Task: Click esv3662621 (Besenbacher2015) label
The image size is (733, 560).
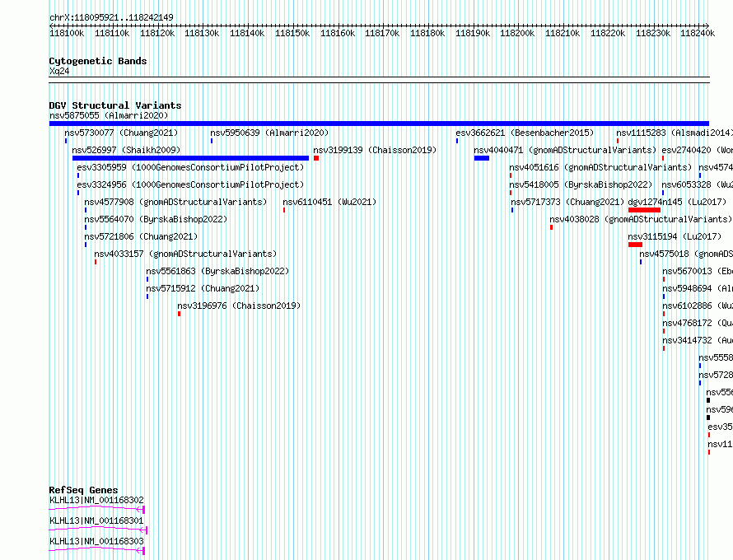Action: click(x=525, y=133)
